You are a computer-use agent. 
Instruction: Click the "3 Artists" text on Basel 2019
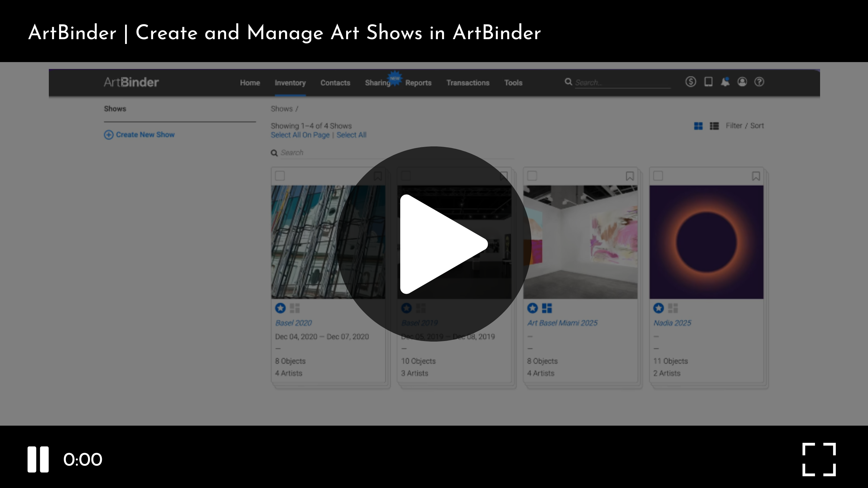pyautogui.click(x=414, y=373)
